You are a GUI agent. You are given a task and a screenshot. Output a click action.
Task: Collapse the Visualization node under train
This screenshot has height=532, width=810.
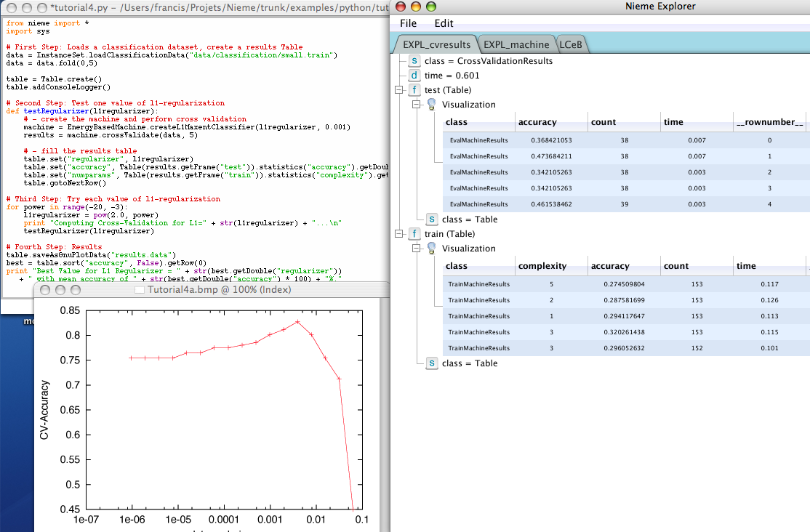(416, 249)
